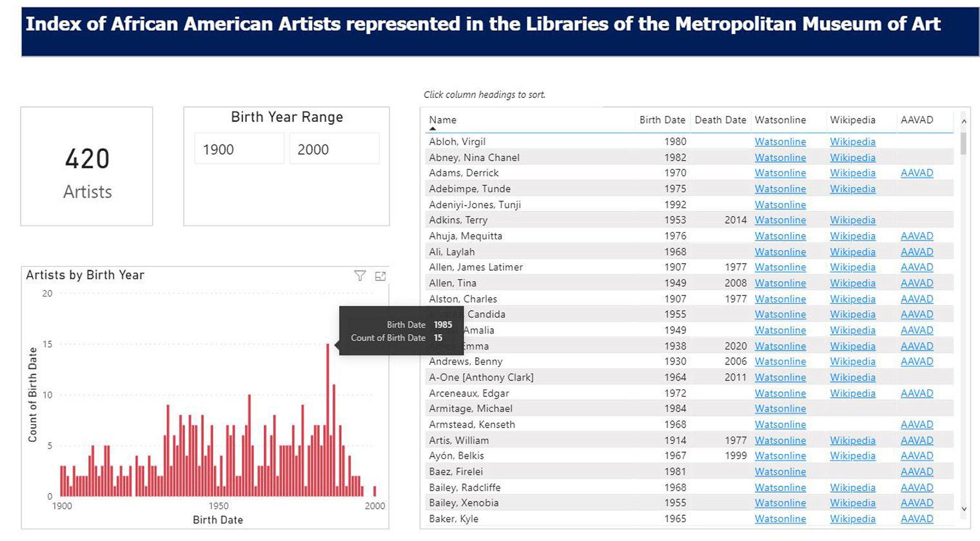Open the Wikipedia page for Adams, Derrick
Image resolution: width=980 pixels, height=541 pixels.
[x=852, y=173]
